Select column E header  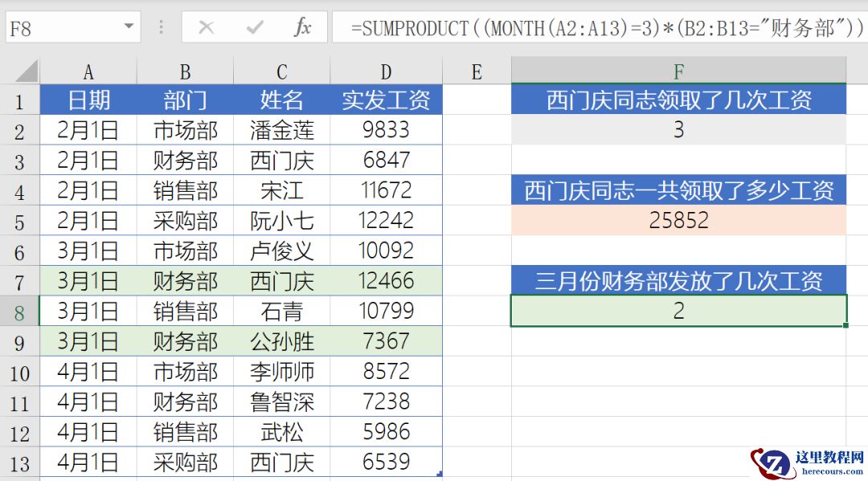[x=477, y=72]
